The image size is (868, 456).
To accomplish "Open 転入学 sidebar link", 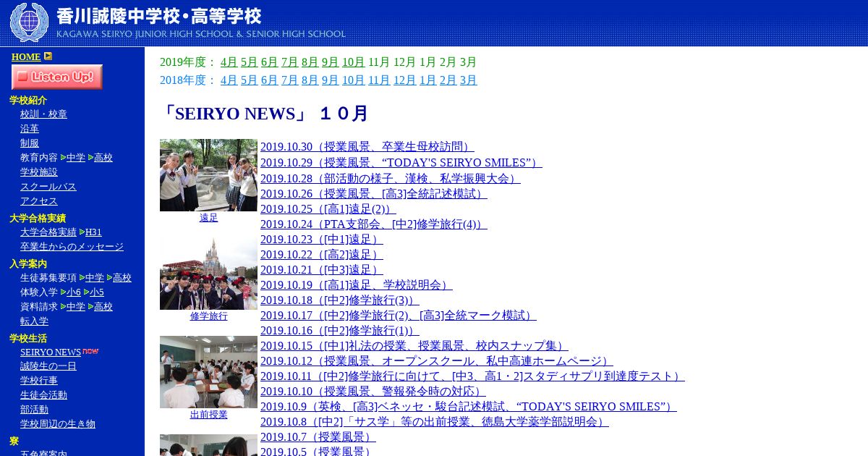I will [34, 321].
